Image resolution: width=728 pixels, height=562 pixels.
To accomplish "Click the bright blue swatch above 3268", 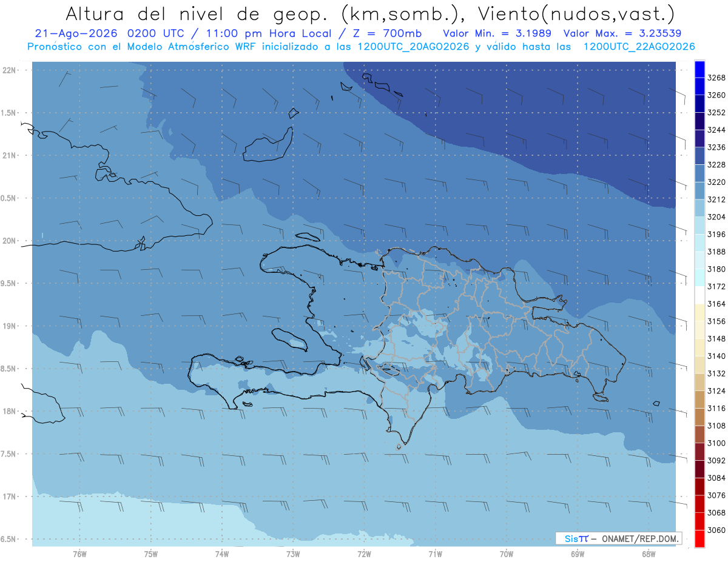I will pyautogui.click(x=699, y=69).
